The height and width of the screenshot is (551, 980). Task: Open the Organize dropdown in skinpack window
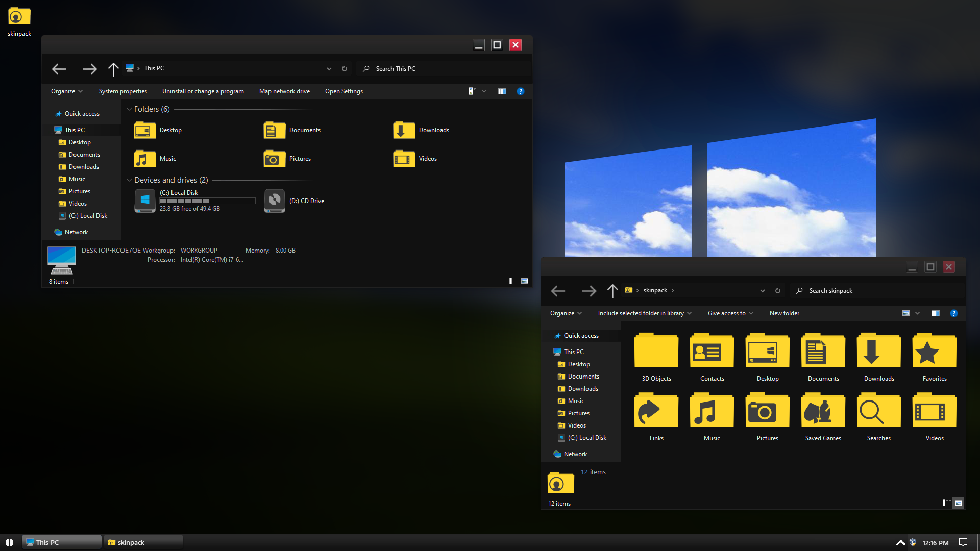tap(566, 313)
